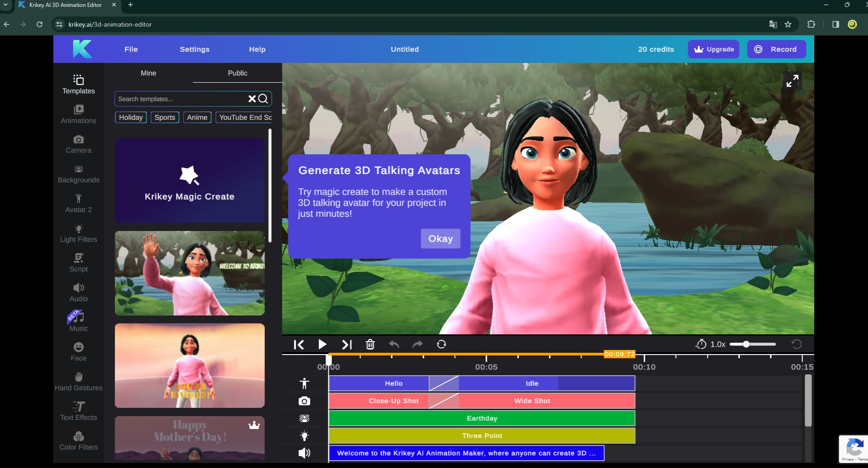Switch to the Mine templates tab
The image size is (868, 468).
pyautogui.click(x=148, y=73)
